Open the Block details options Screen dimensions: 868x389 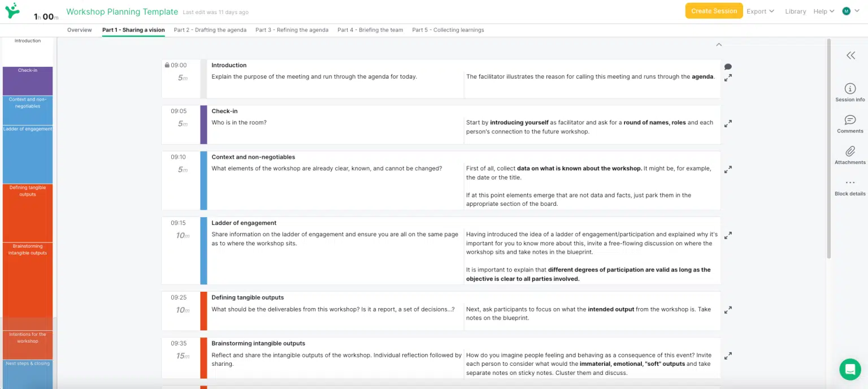coord(849,185)
